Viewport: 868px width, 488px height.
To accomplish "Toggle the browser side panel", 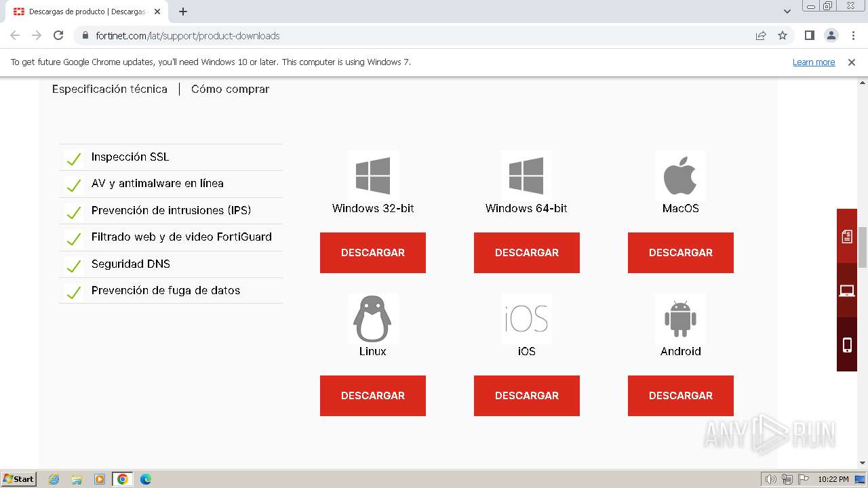I will click(x=810, y=35).
